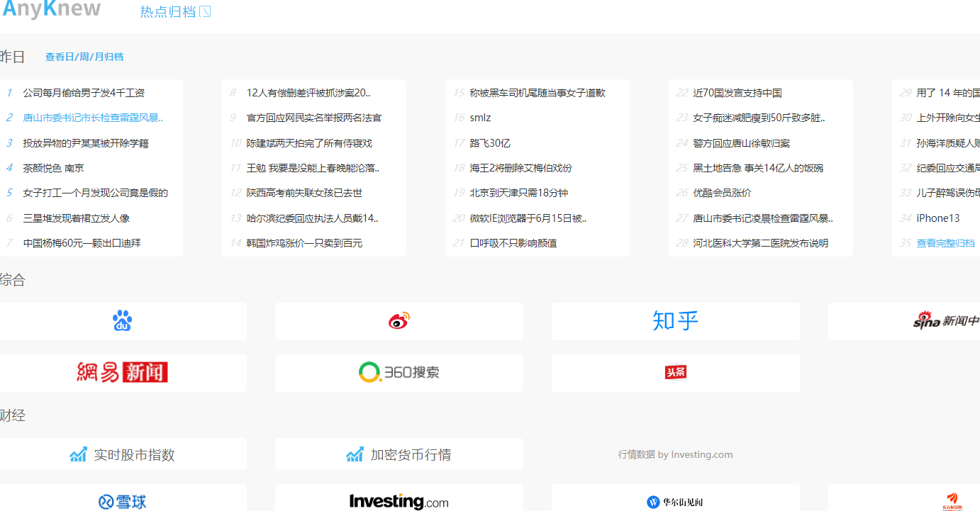This screenshot has width=980, height=511.
Task: Open the Investing.com logo tile
Action: 399,502
